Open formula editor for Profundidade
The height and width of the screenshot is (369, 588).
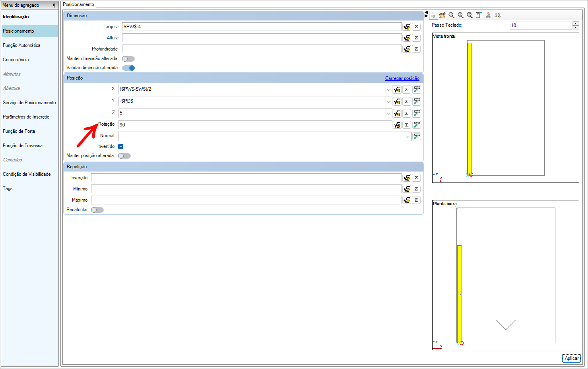407,49
